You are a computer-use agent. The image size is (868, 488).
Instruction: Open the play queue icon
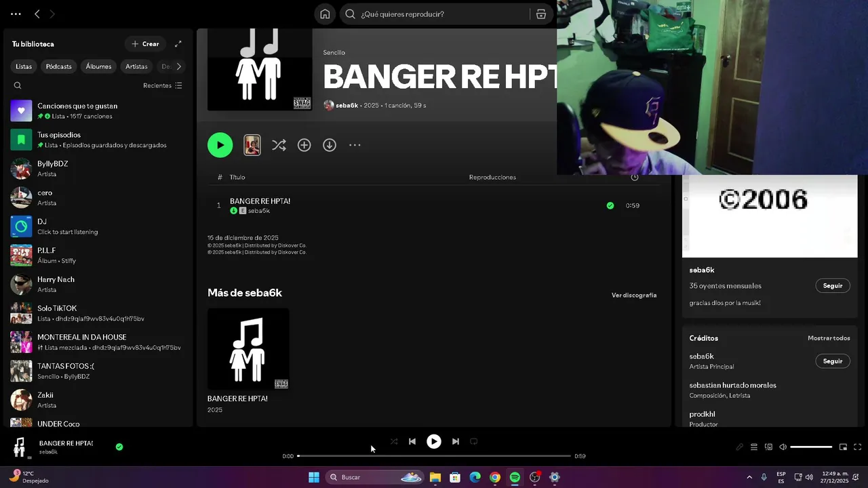754,447
